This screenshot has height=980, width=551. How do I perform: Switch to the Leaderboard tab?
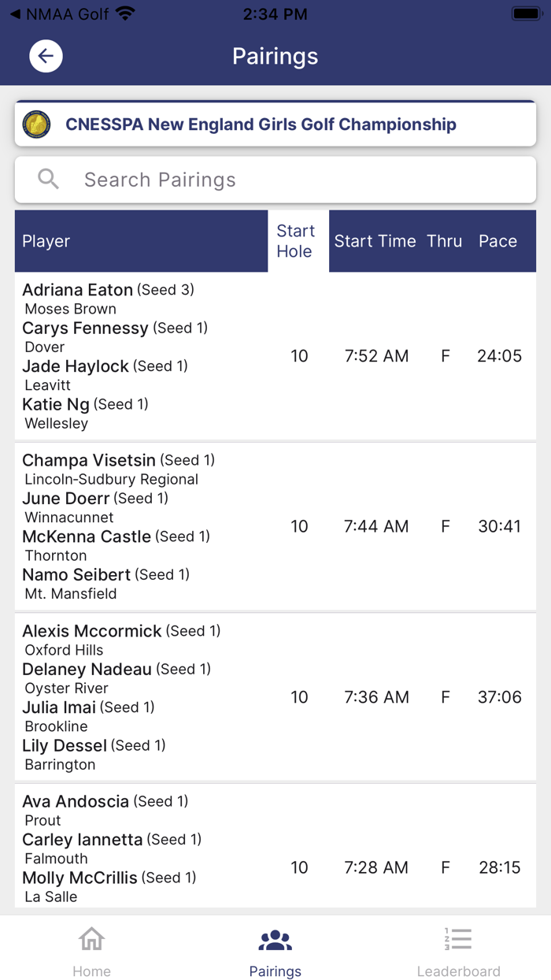(458, 949)
